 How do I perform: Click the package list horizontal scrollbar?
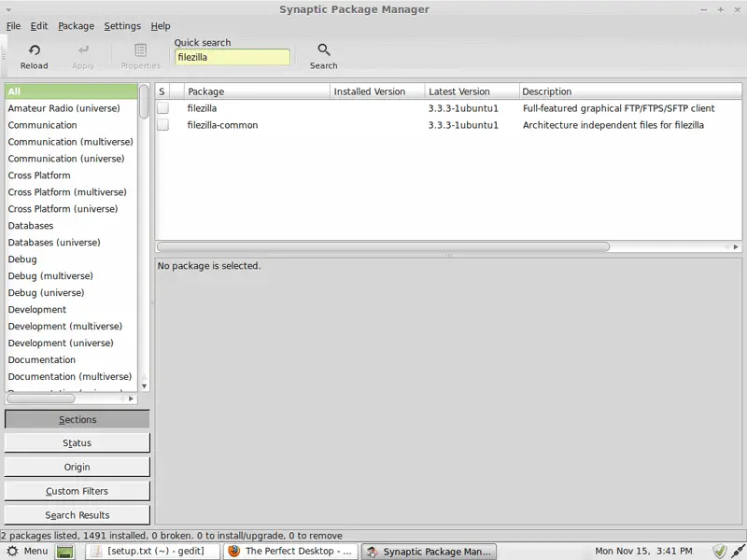click(x=383, y=247)
